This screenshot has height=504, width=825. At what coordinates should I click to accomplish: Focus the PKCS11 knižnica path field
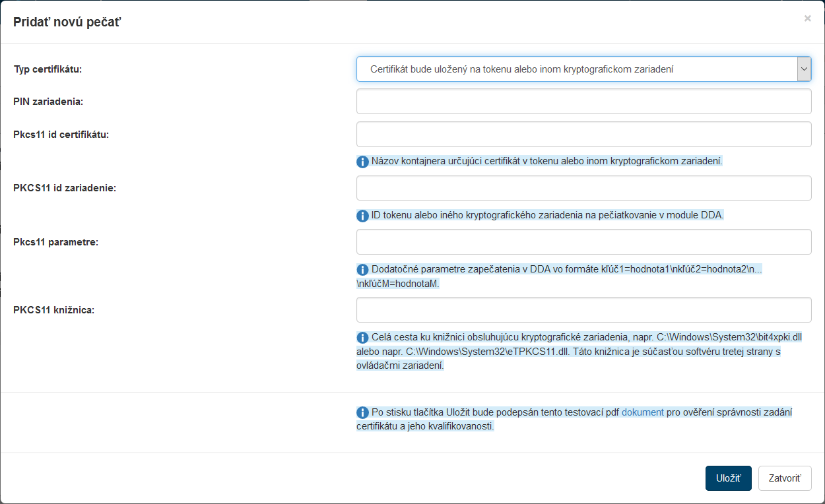tap(583, 309)
